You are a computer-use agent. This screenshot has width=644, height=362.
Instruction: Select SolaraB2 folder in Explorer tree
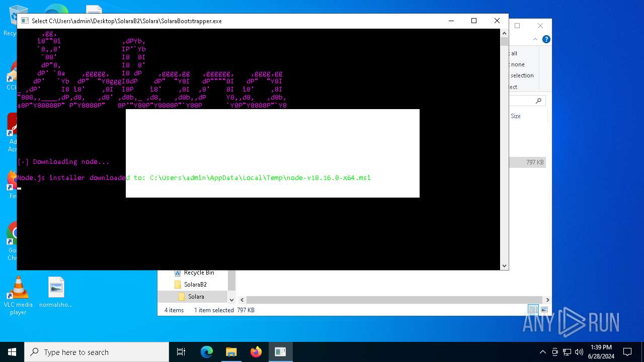195,285
